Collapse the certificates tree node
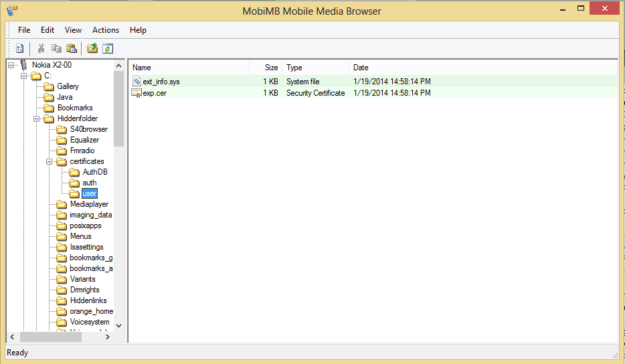 click(x=50, y=161)
